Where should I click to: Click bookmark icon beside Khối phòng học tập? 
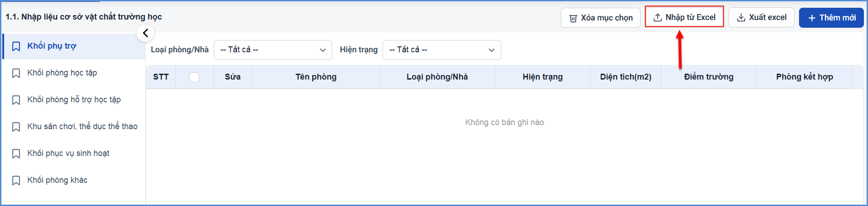[x=16, y=73]
